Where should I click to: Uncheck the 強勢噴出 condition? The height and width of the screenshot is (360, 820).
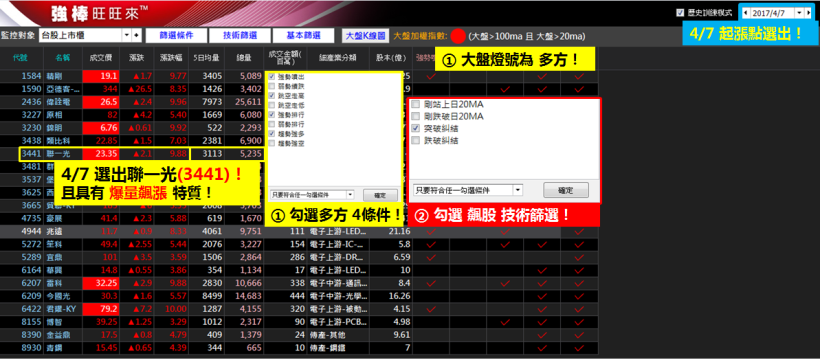271,77
